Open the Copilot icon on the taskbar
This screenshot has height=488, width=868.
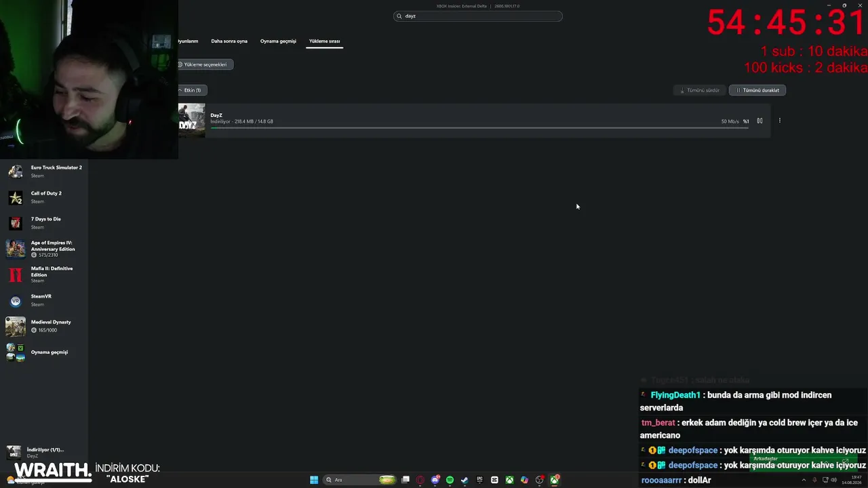[x=524, y=480]
